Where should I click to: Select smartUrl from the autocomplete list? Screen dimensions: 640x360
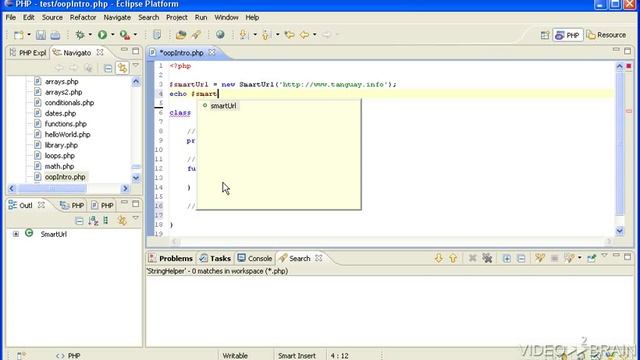click(223, 106)
